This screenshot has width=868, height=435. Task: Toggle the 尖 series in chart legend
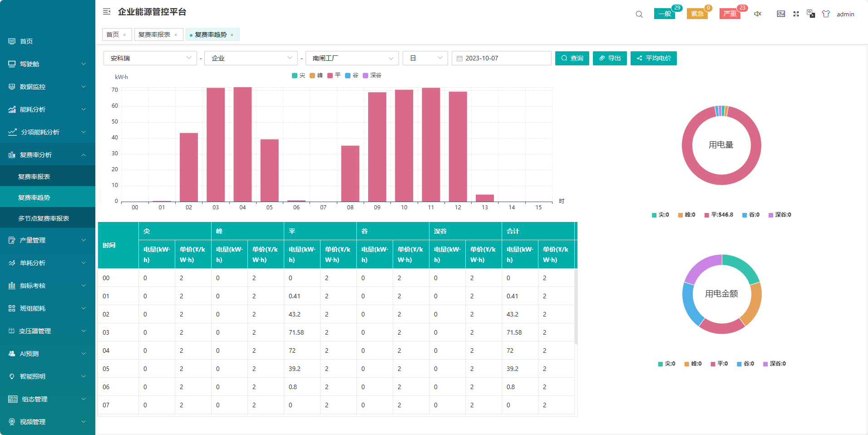tap(298, 75)
